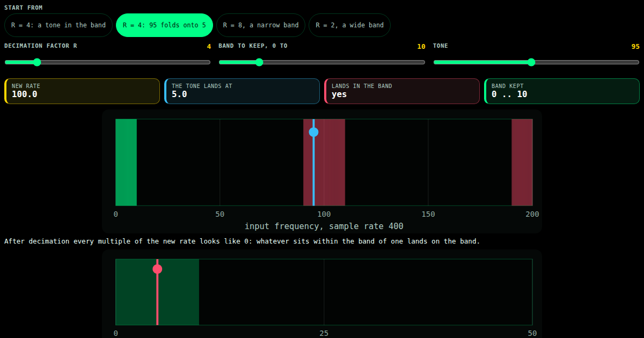Click the "The tone lands at" card showing 5.0

tap(242, 91)
